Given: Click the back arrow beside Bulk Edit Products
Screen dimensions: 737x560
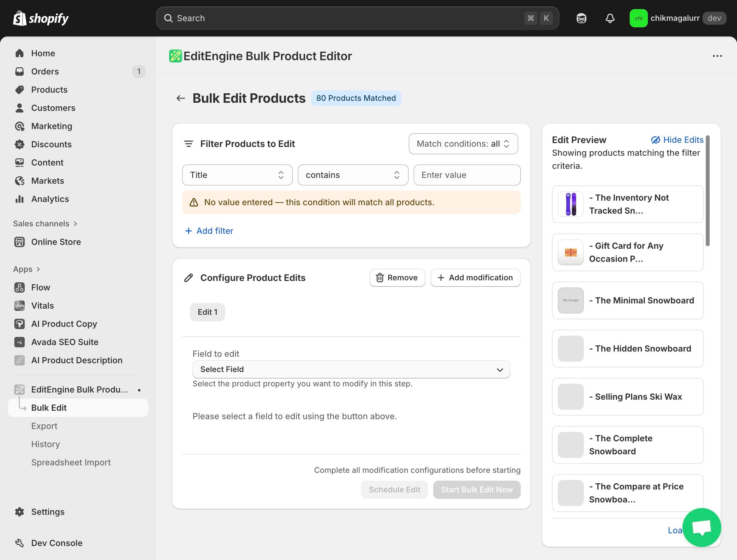Looking at the screenshot, I should [180, 98].
